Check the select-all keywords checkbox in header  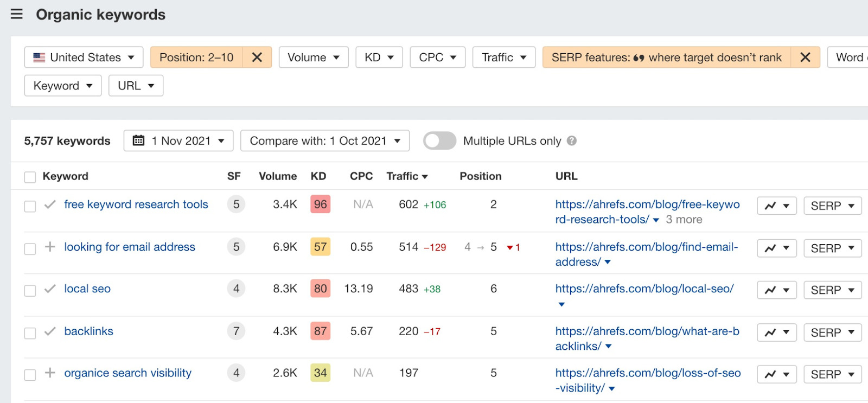30,177
